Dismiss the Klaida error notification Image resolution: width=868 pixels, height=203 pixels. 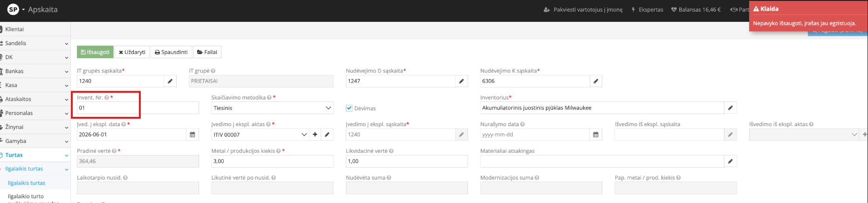[x=808, y=16]
